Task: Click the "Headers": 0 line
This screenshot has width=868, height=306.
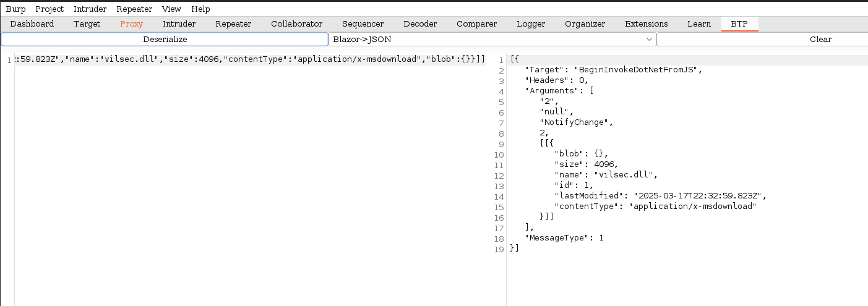Action: point(556,80)
